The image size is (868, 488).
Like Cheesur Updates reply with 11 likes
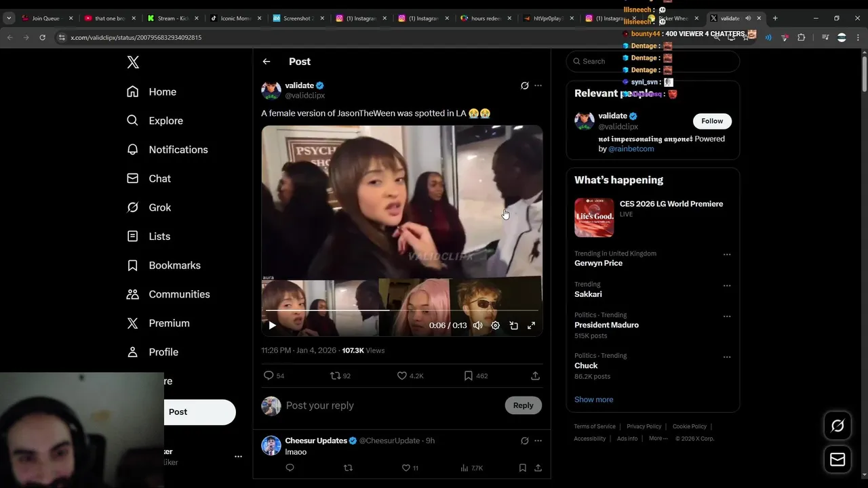(410, 468)
